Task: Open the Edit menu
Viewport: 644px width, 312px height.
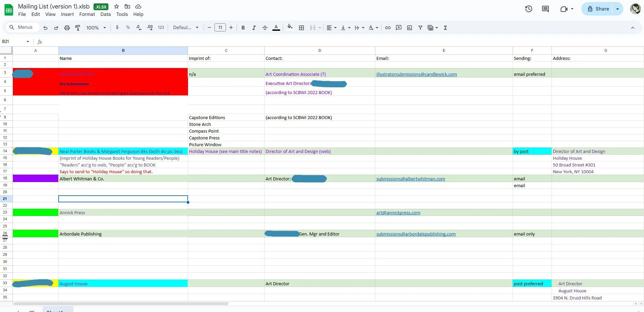Action: pos(36,14)
